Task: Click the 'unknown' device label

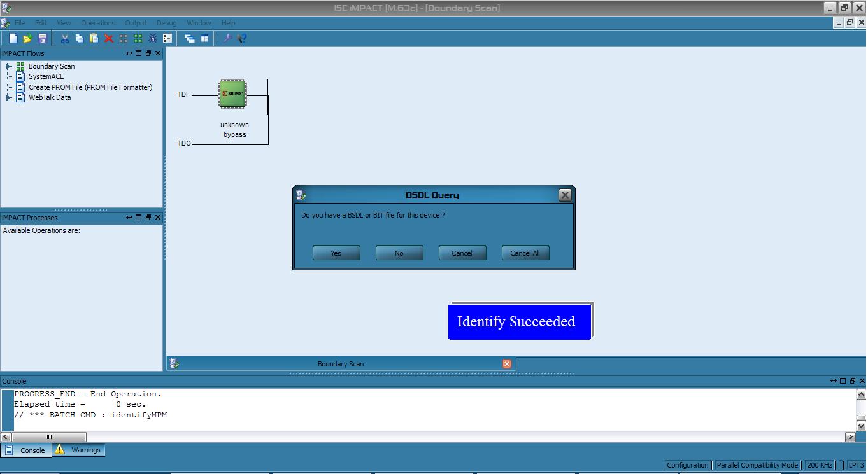Action: click(x=234, y=125)
